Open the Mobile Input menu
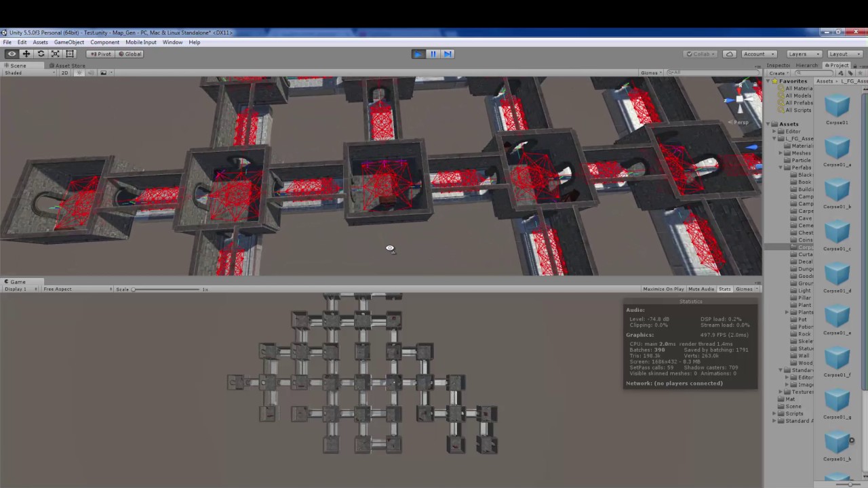Image resolution: width=868 pixels, height=488 pixels. click(x=141, y=42)
